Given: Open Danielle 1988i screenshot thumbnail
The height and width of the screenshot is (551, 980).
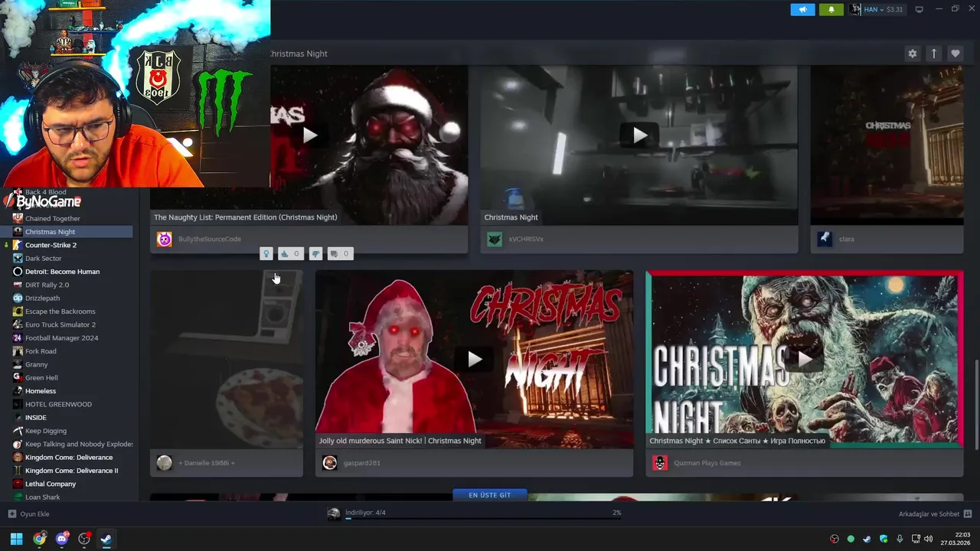Looking at the screenshot, I should [x=227, y=359].
